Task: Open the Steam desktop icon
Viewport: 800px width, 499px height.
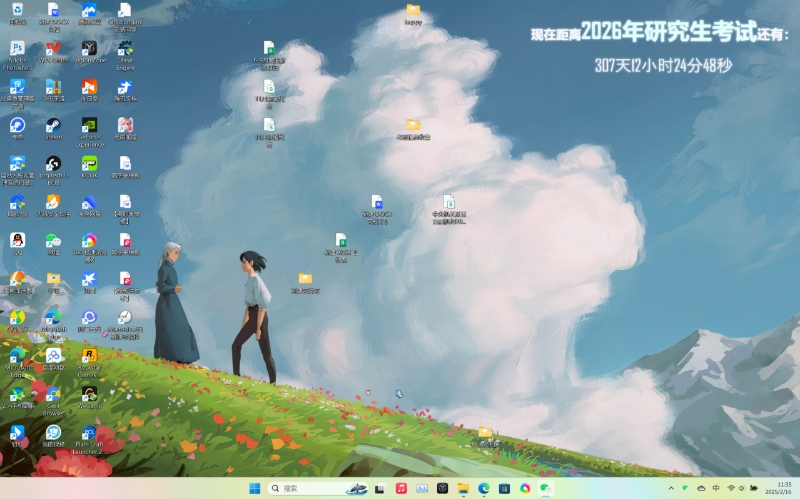Action: tap(53, 126)
